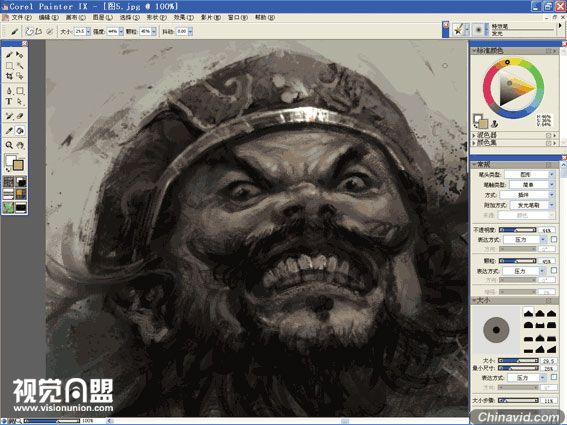Toggle the size expression invert checkbox
The height and width of the screenshot is (425, 567).
click(x=554, y=377)
